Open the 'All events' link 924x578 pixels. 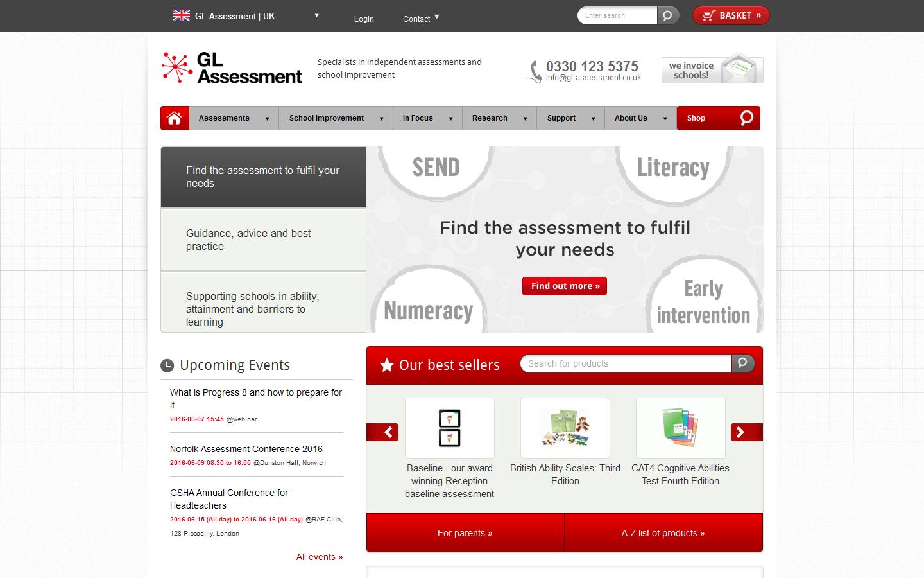coord(319,557)
